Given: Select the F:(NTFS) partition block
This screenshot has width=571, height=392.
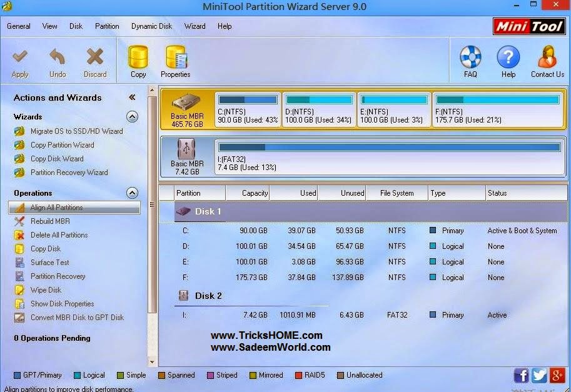Looking at the screenshot, I should pyautogui.click(x=498, y=109).
